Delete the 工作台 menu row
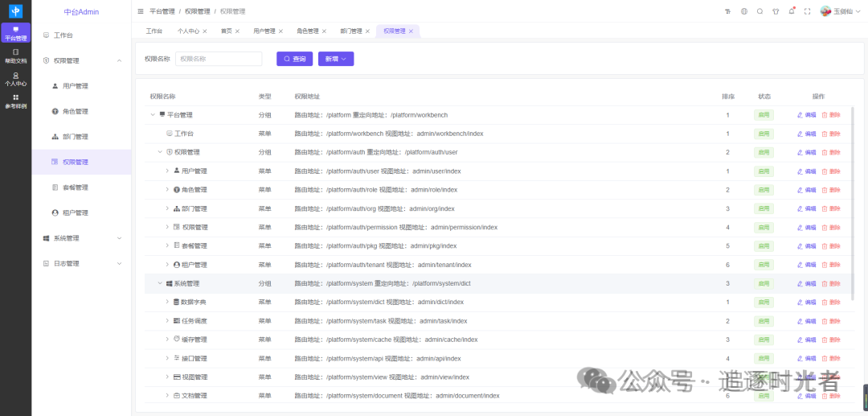Image resolution: width=868 pixels, height=416 pixels. point(832,134)
